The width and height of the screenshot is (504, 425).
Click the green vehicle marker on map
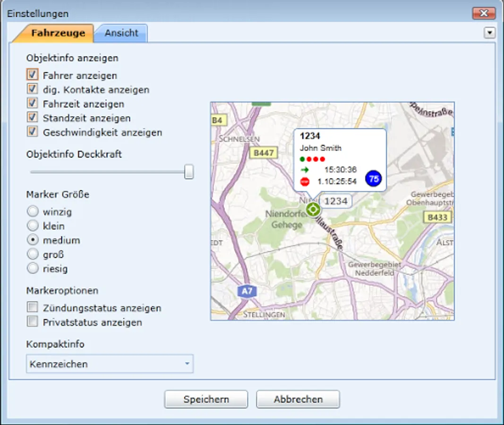coord(313,210)
